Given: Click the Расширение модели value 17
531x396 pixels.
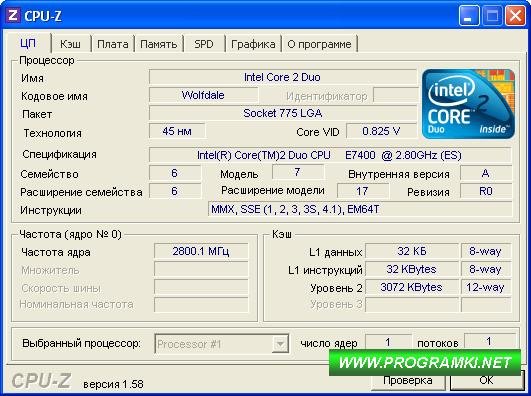Looking at the screenshot, I should [x=362, y=191].
